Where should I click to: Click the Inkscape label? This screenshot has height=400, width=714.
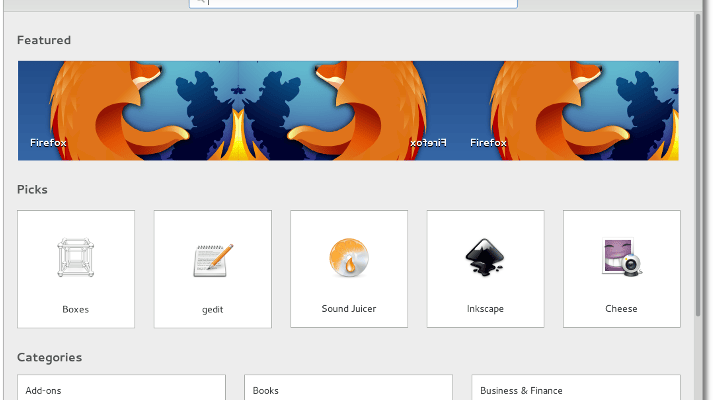[485, 309]
